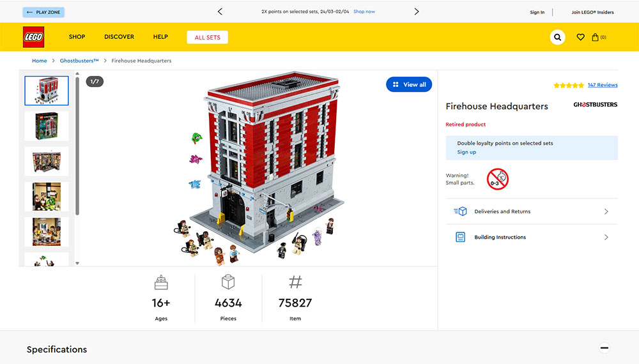Open the wishlist heart icon
639x364 pixels.
click(x=580, y=37)
